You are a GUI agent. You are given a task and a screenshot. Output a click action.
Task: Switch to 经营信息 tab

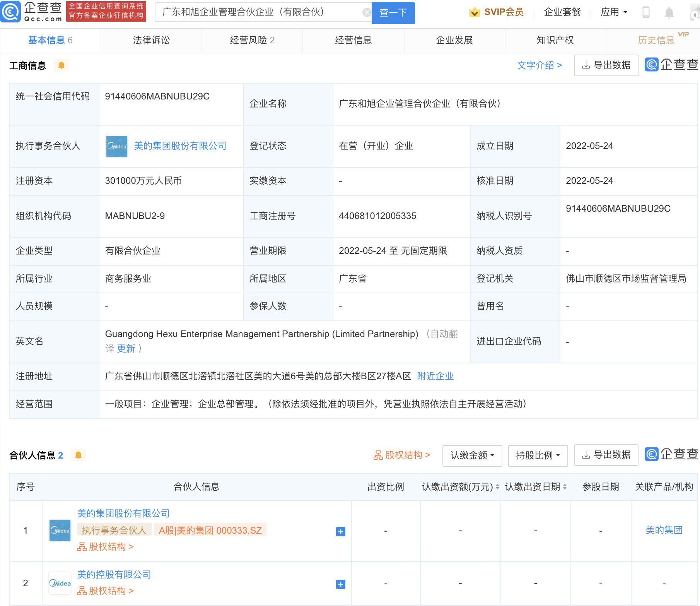pos(353,40)
